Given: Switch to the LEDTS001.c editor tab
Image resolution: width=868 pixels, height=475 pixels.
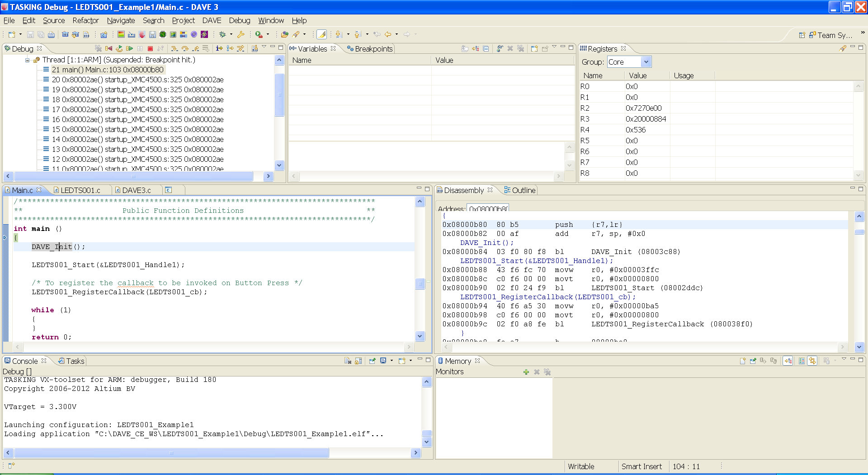Looking at the screenshot, I should click(77, 190).
